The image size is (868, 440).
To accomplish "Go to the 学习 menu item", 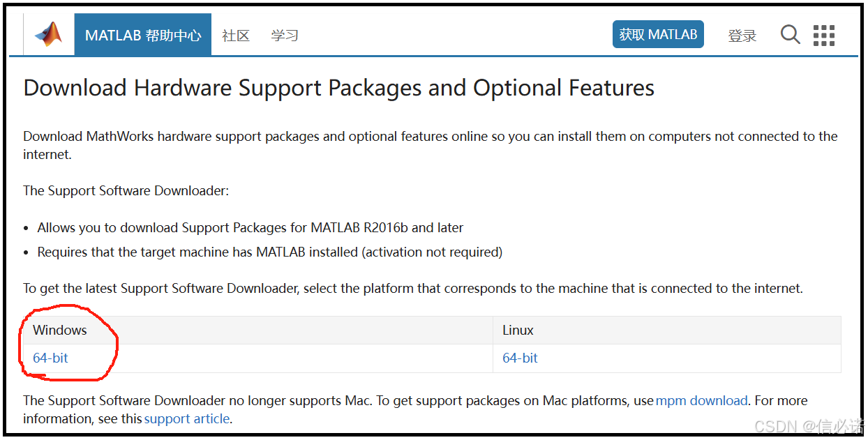I will (285, 36).
